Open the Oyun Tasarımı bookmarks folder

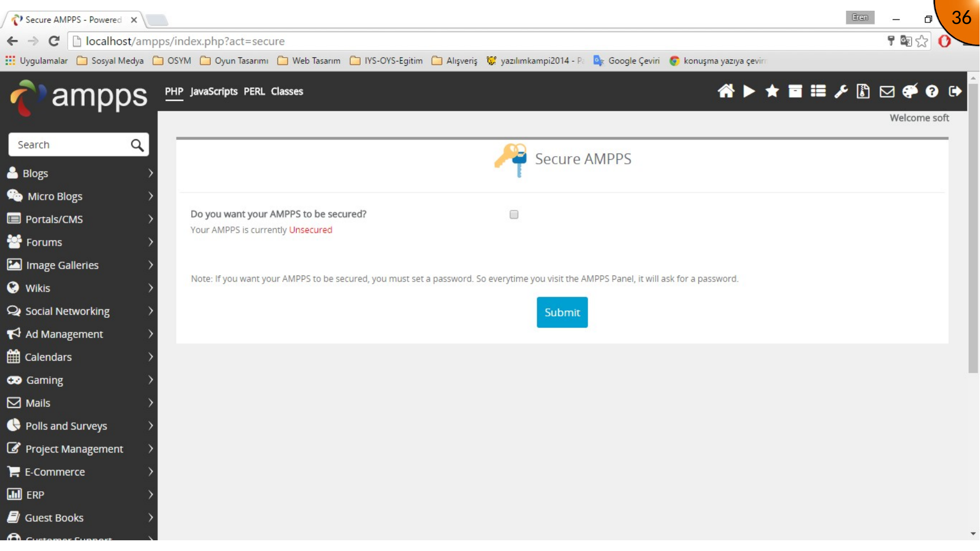coord(234,61)
